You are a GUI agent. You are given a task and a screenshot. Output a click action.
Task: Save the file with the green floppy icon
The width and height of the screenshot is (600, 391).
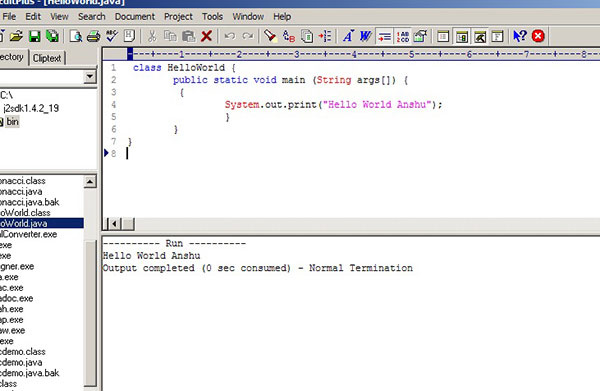pos(34,36)
